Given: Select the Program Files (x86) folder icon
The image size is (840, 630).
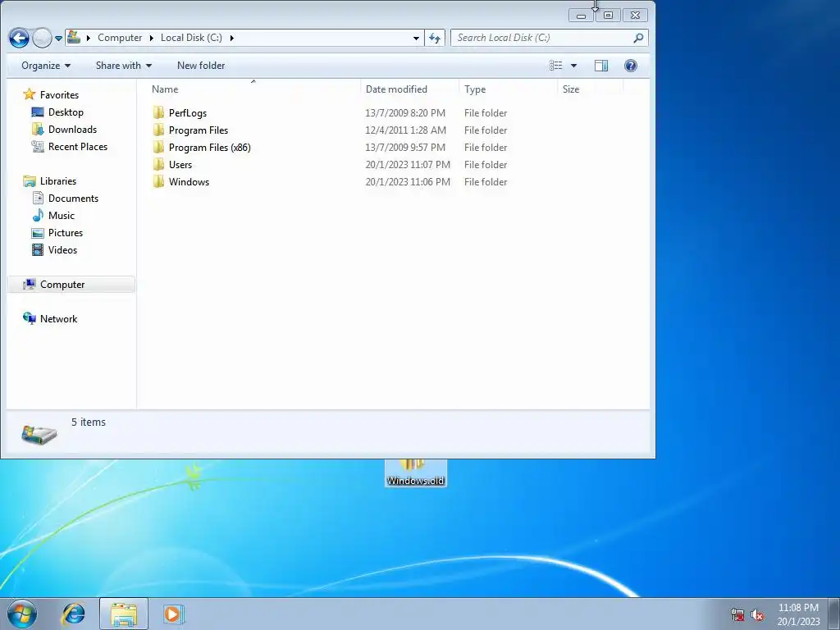Looking at the screenshot, I should pos(158,147).
